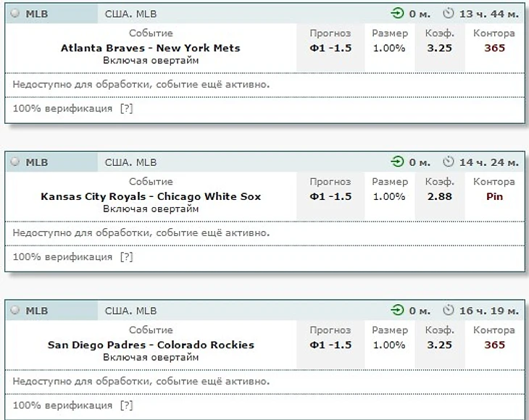Click 365 bookmaker in Atlanta Braves card
Screen dimensions: 529x420
[495, 48]
